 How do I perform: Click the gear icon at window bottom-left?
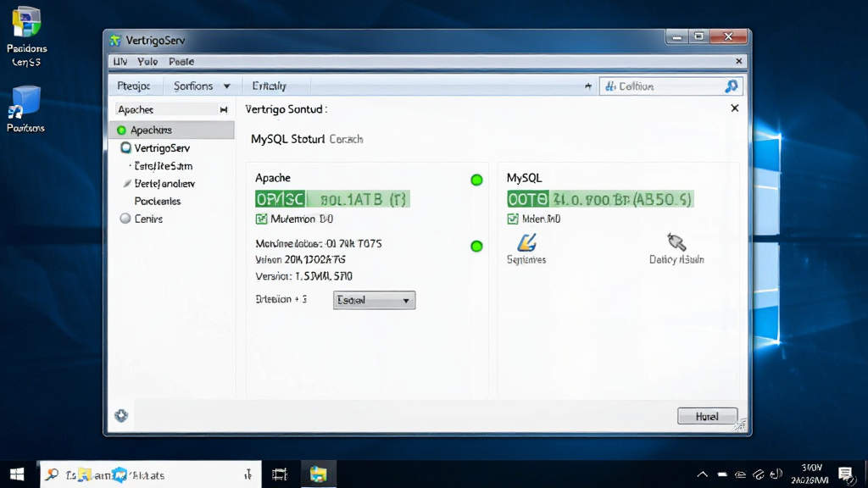click(x=121, y=415)
